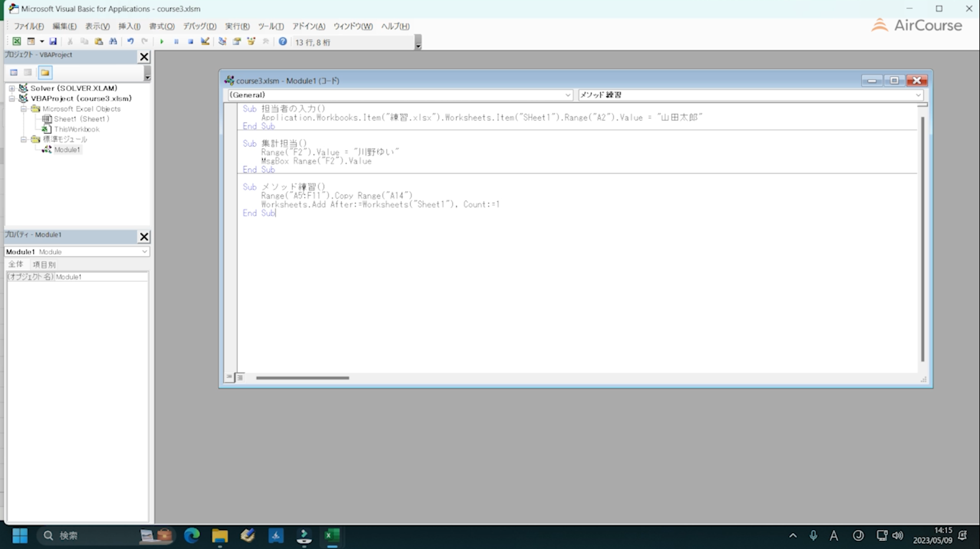
Task: Run the macro with the green play icon
Action: [x=161, y=42]
